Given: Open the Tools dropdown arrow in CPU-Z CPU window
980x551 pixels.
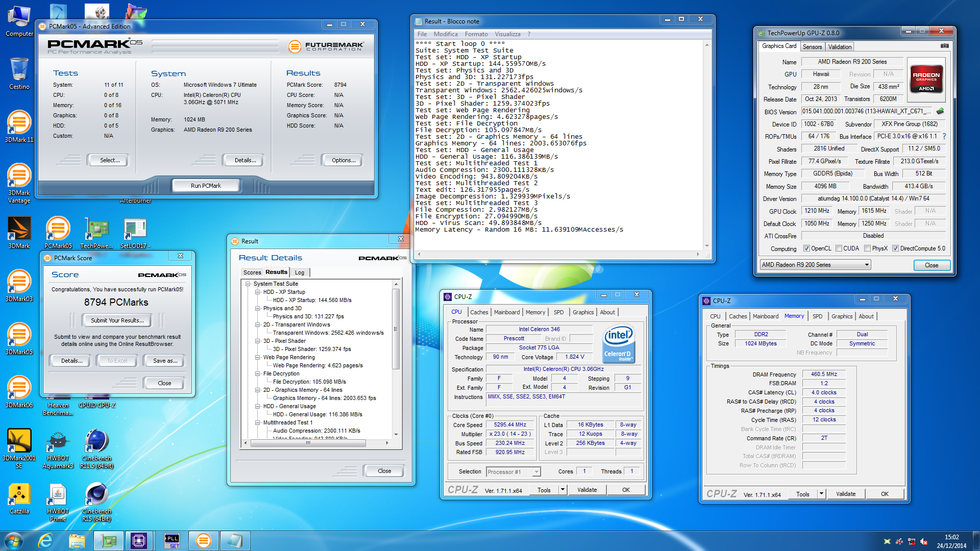Looking at the screenshot, I should pos(562,490).
